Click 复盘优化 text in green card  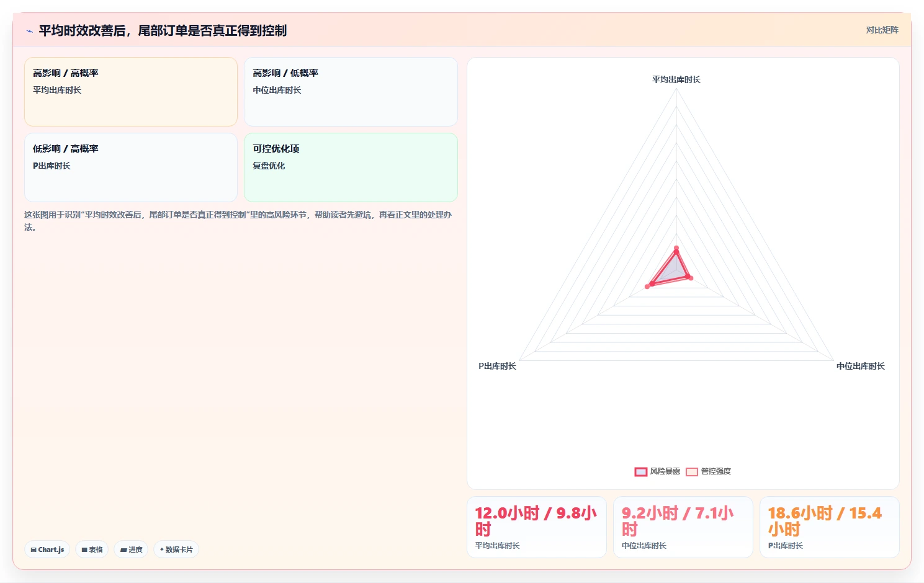[269, 166]
